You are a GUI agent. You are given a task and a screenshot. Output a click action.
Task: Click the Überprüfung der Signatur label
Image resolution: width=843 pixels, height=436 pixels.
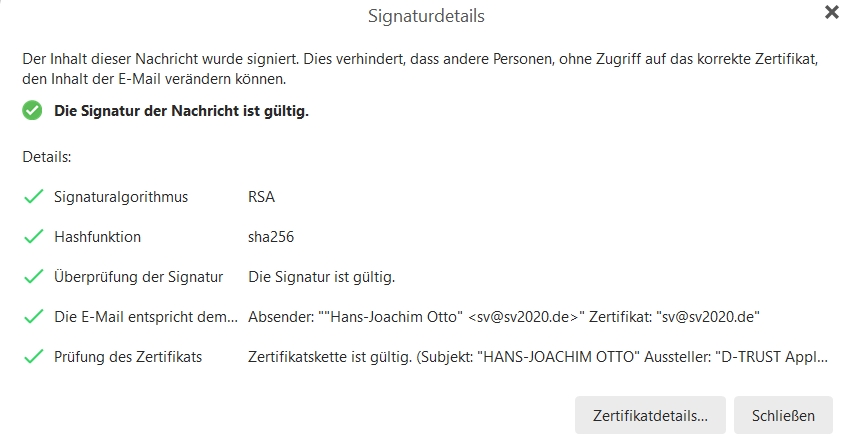[139, 277]
